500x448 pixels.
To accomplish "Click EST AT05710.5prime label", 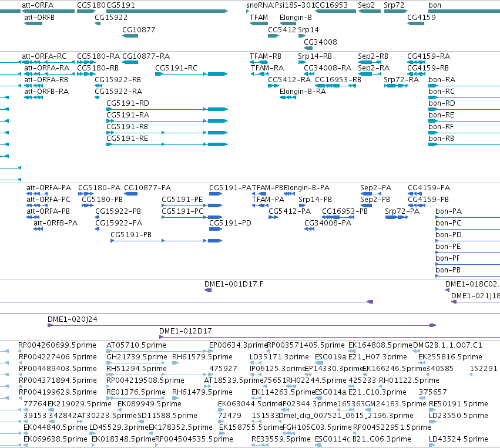I will (136, 345).
